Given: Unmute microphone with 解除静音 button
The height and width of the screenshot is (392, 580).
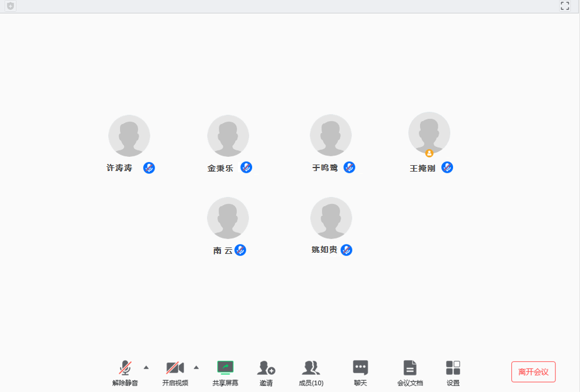Looking at the screenshot, I should pyautogui.click(x=125, y=368).
